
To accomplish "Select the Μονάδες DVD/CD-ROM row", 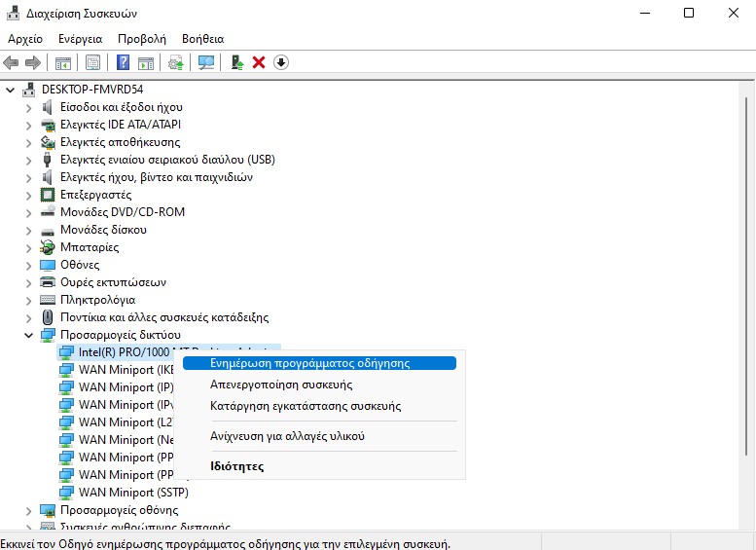I will click(x=122, y=212).
